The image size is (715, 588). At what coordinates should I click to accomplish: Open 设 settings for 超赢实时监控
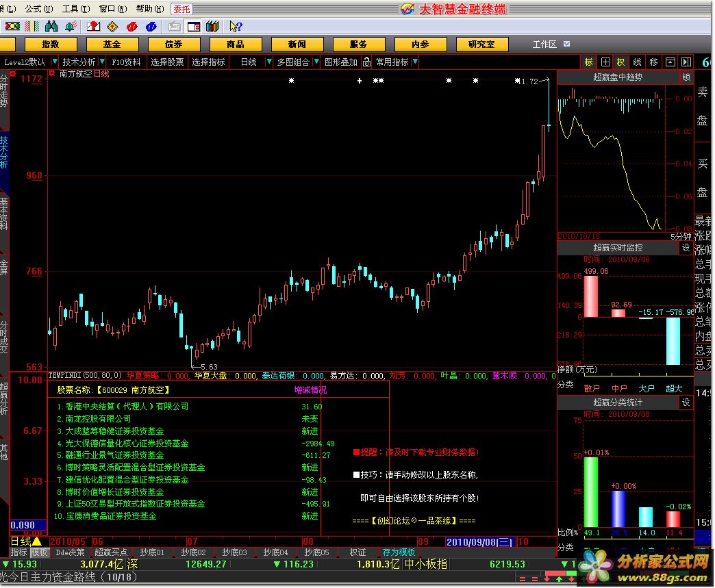pyautogui.click(x=686, y=248)
